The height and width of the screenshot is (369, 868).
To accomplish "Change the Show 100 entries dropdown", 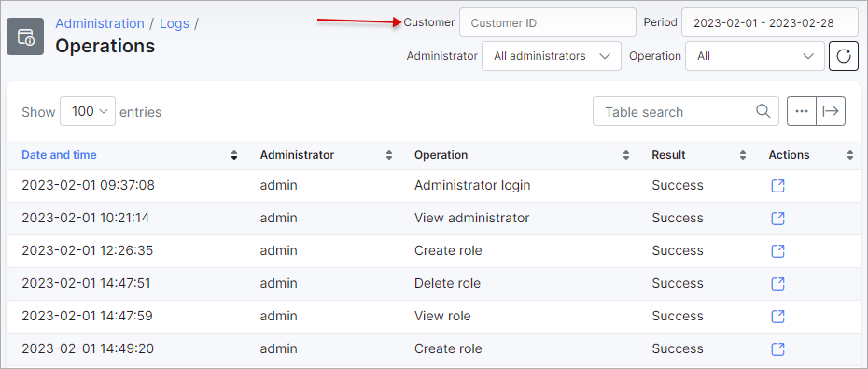I will [88, 111].
